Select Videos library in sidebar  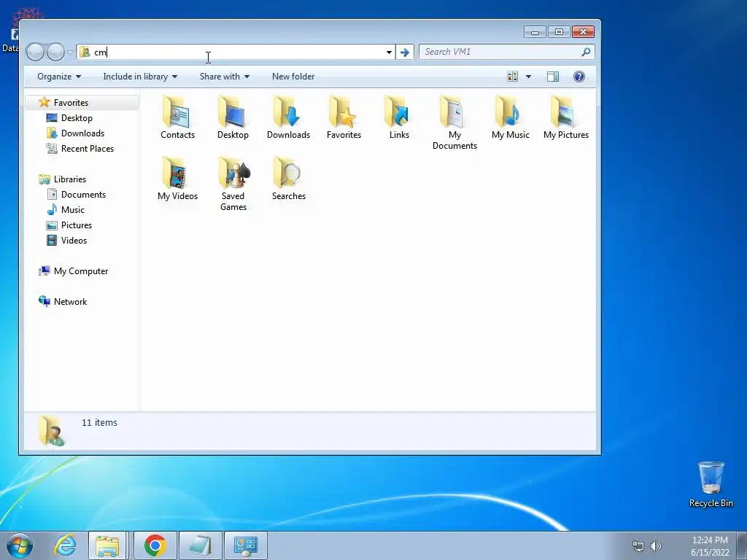(x=74, y=241)
